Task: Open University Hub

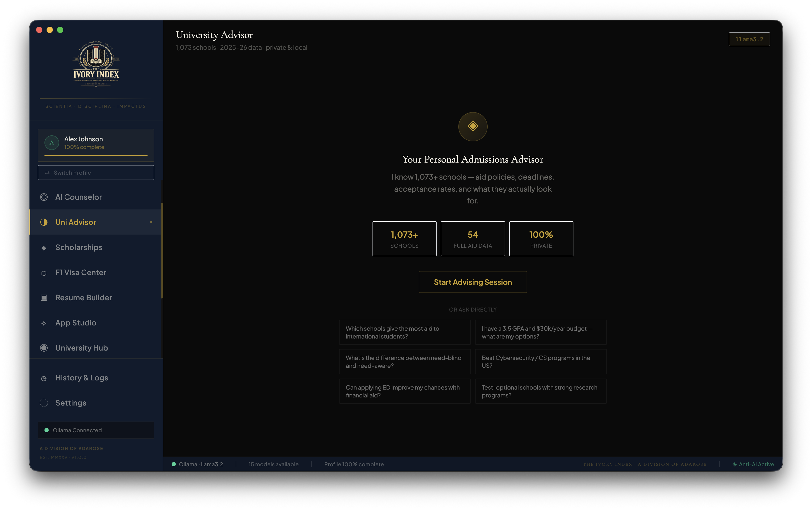Action: 95,348
